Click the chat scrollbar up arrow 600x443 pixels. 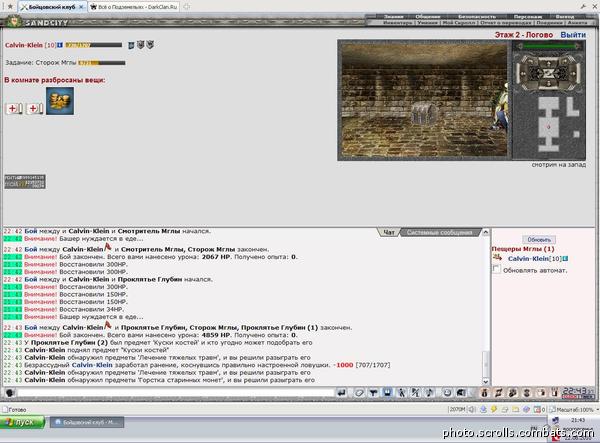pyautogui.click(x=486, y=232)
